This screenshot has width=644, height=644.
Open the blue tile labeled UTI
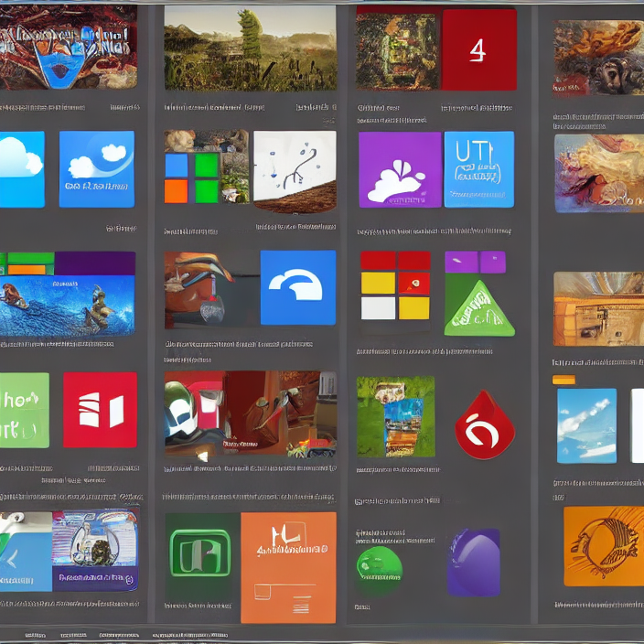pyautogui.click(x=479, y=169)
